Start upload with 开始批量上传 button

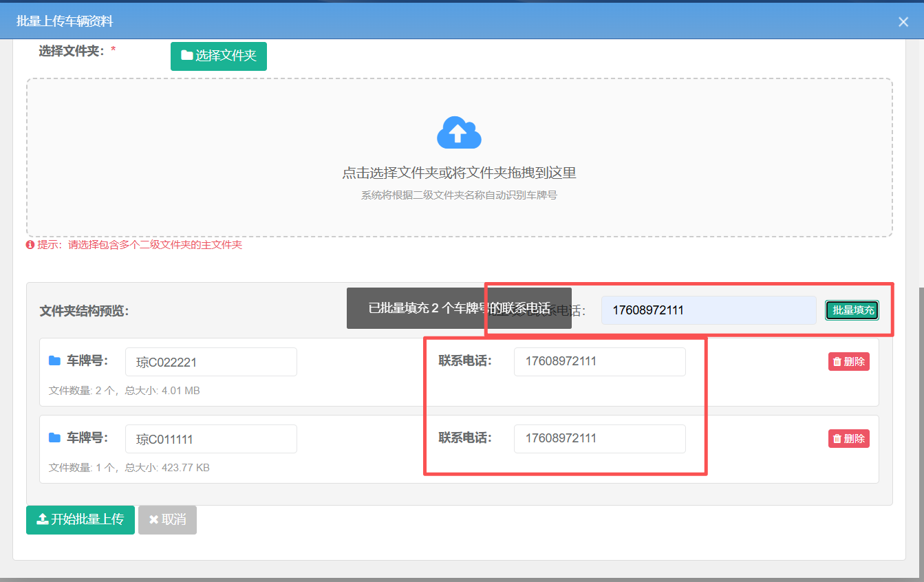tap(80, 520)
